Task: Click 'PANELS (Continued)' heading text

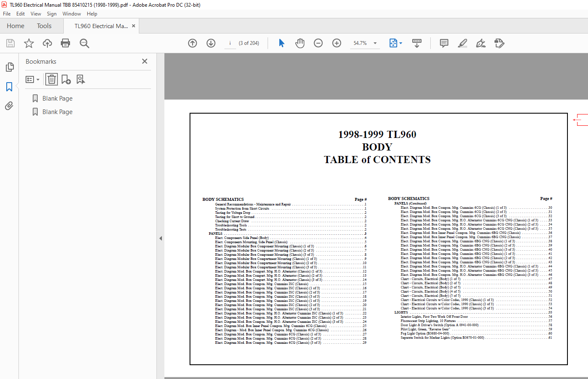Action: click(410, 203)
